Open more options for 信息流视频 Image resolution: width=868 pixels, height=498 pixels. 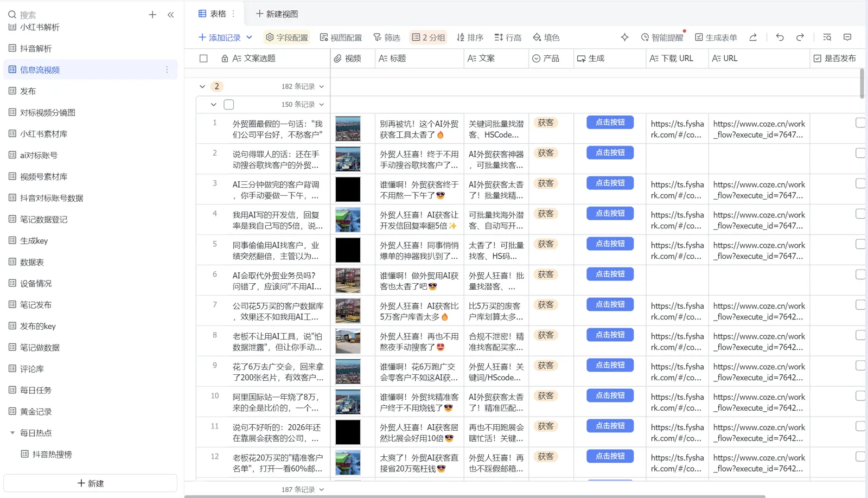point(167,69)
